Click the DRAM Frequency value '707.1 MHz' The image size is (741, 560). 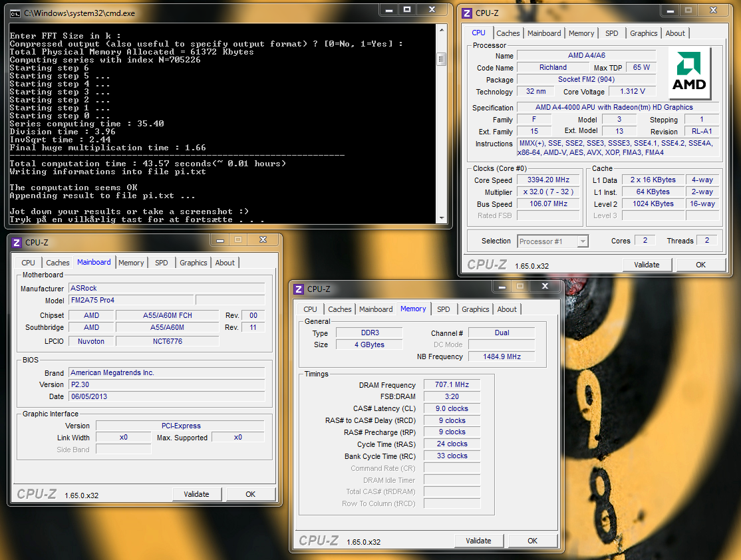coord(452,384)
